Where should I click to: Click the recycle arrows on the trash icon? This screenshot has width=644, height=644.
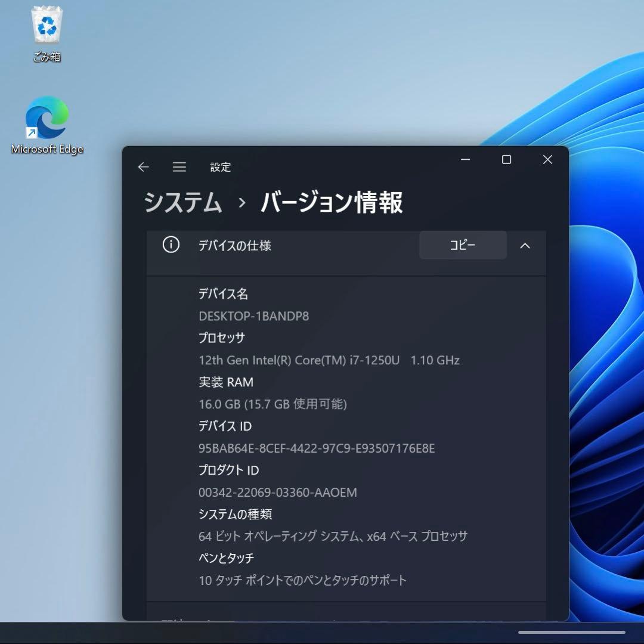click(47, 24)
